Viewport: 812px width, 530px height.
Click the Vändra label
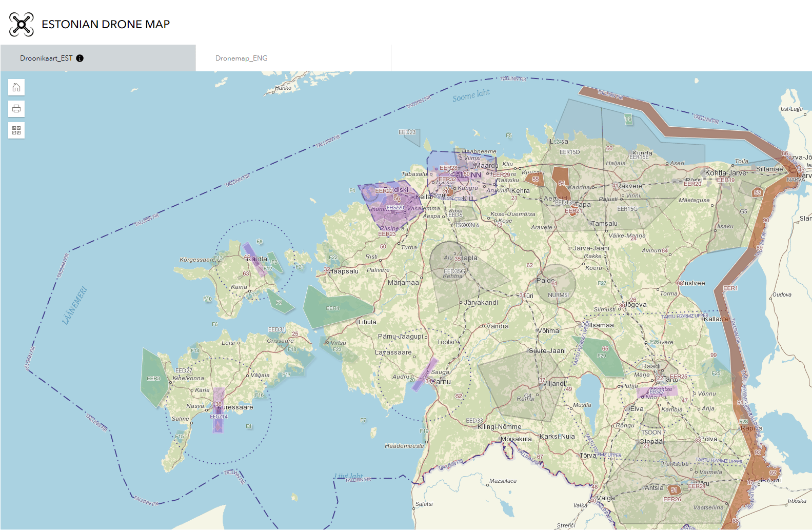(x=498, y=326)
